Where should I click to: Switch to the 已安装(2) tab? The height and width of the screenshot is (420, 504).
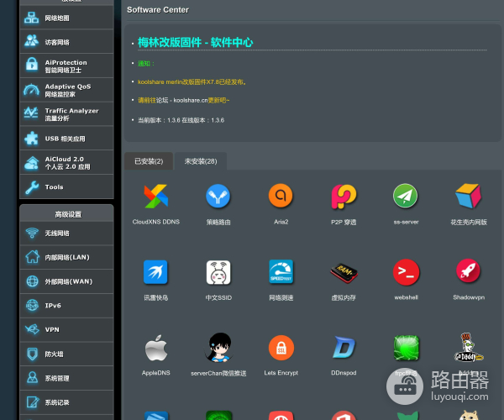click(149, 160)
